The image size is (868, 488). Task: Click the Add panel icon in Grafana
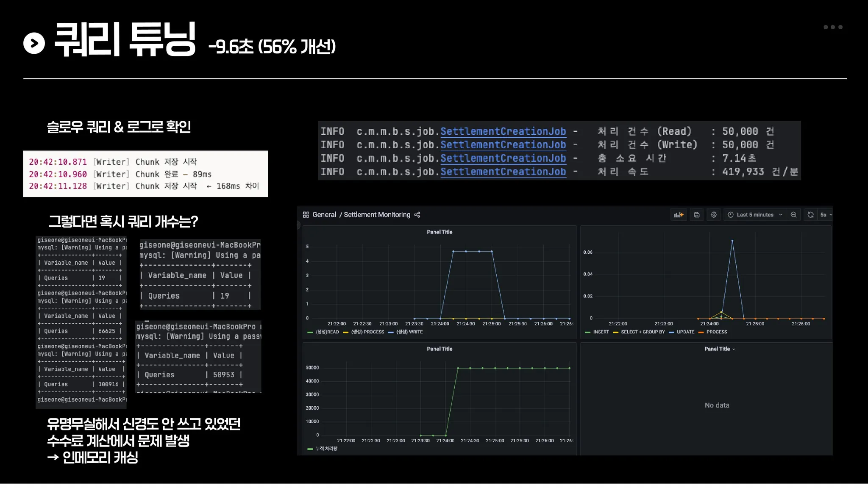point(679,215)
